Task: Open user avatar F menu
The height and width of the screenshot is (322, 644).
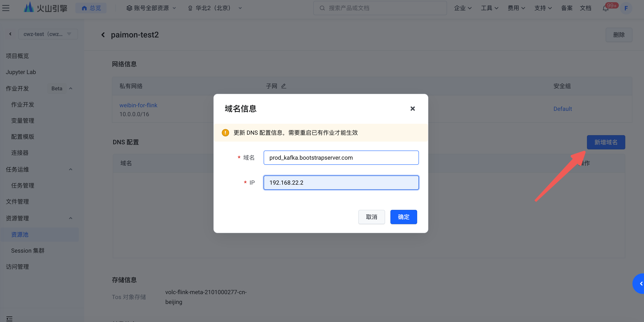Action: pyautogui.click(x=626, y=8)
